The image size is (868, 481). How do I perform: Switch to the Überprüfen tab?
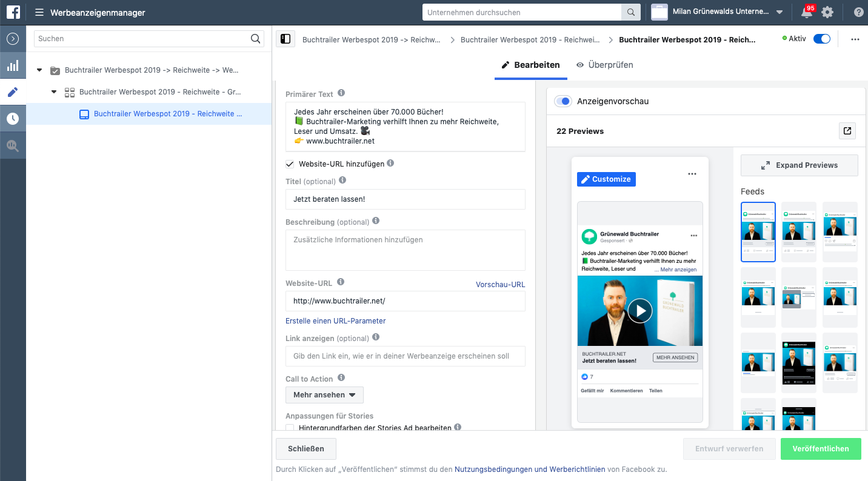605,65
